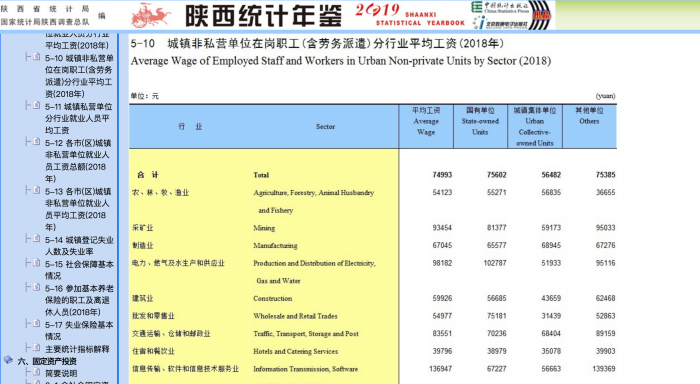Click the China Statistics Press logo
700x384 pixels.
(x=500, y=7)
